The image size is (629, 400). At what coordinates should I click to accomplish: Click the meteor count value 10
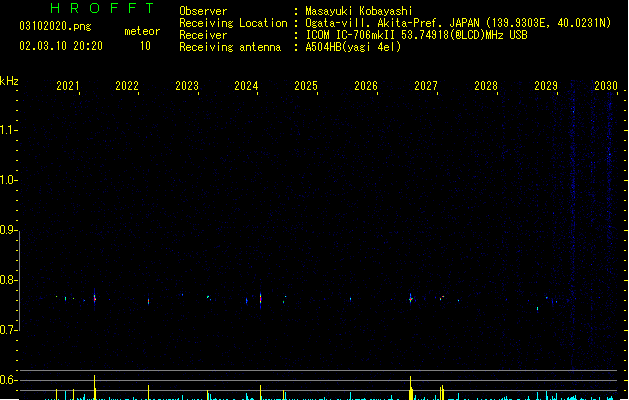coord(145,46)
